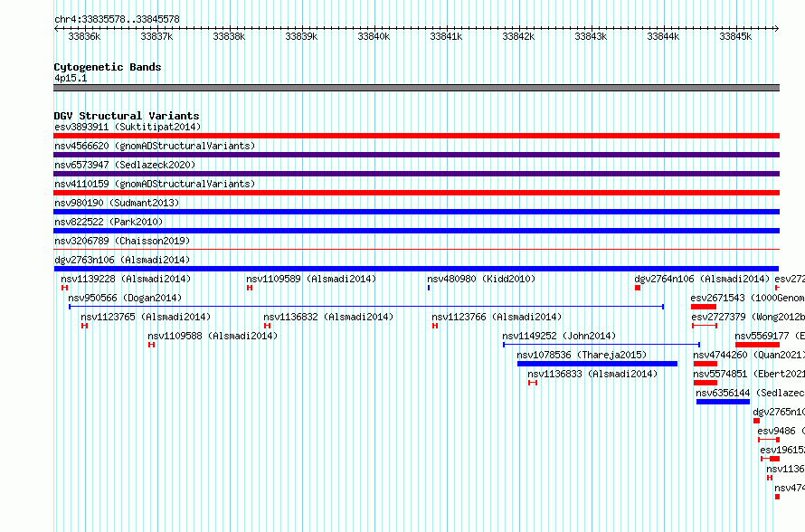The height and width of the screenshot is (532, 805).
Task: Click the blue line under nsv1149252
Action: [601, 345]
